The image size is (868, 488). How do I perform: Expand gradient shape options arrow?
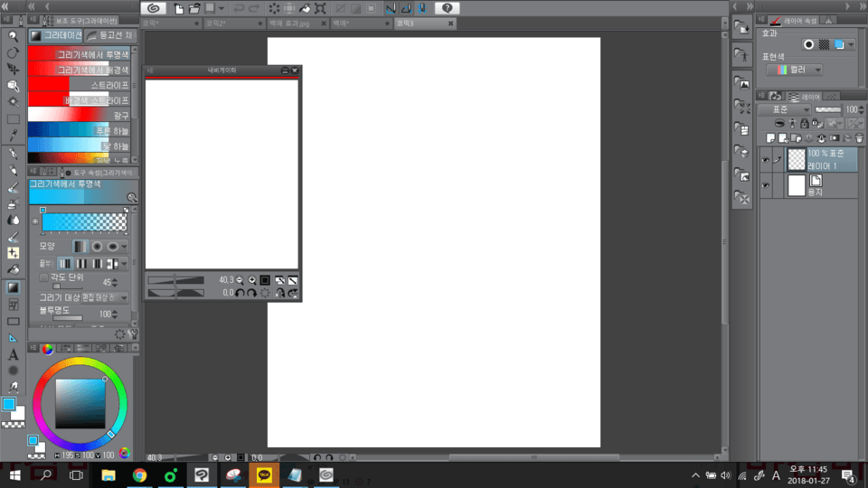124,247
